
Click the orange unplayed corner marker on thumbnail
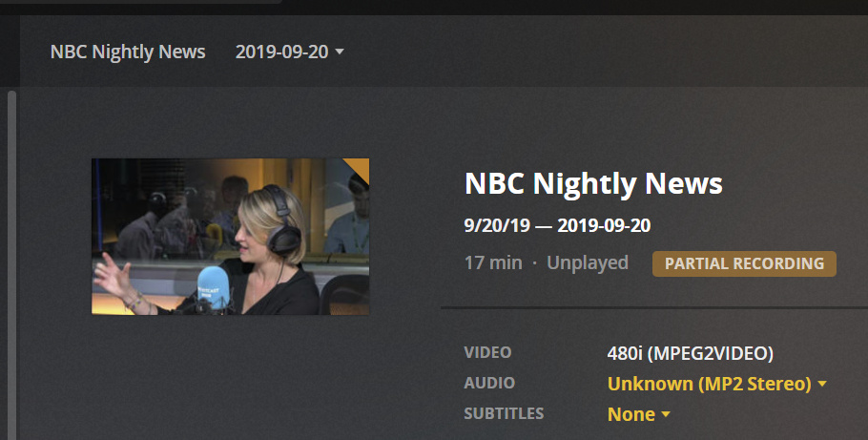coord(360,167)
